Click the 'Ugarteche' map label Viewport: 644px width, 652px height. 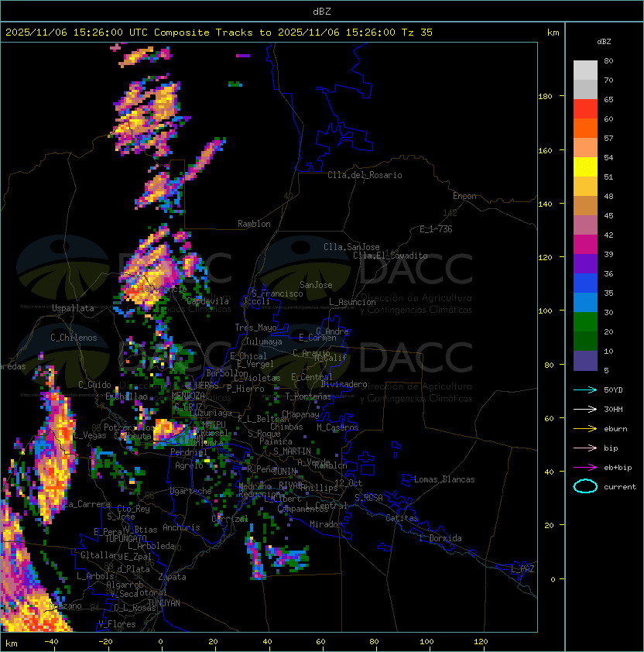[191, 491]
